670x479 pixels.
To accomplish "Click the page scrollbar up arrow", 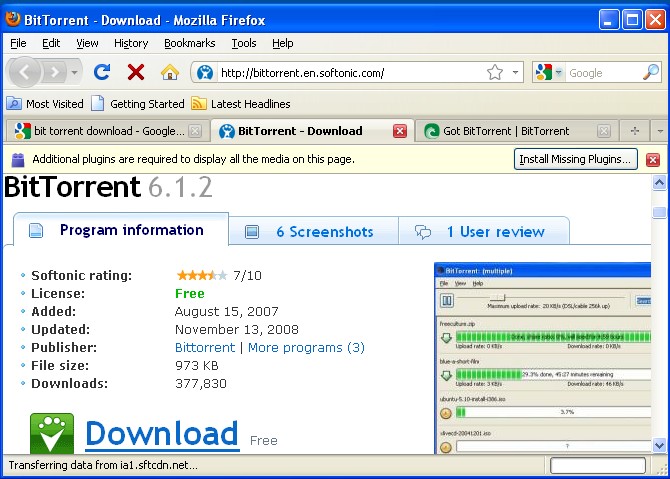I will (x=659, y=183).
